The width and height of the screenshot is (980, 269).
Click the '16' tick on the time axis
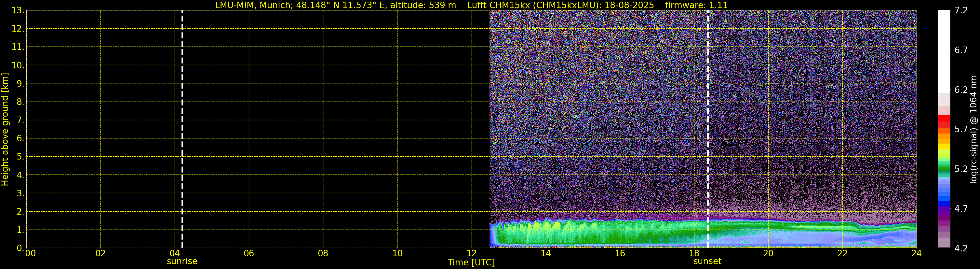(x=620, y=253)
